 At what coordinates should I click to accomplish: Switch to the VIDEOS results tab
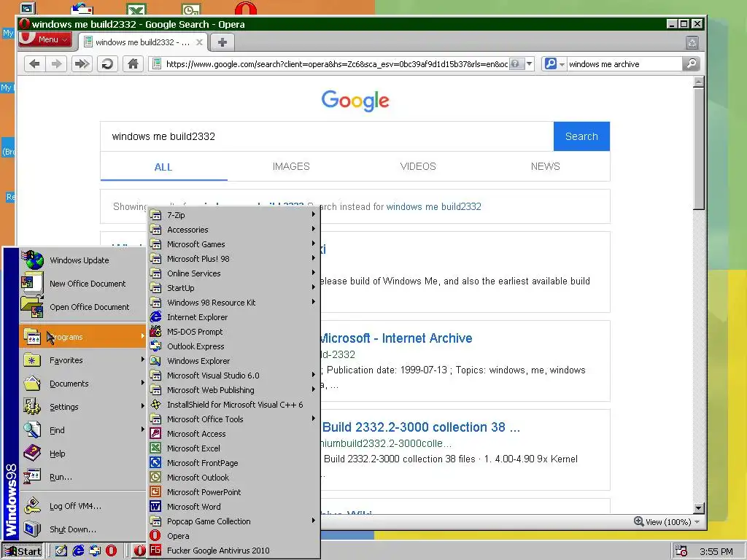click(x=418, y=166)
